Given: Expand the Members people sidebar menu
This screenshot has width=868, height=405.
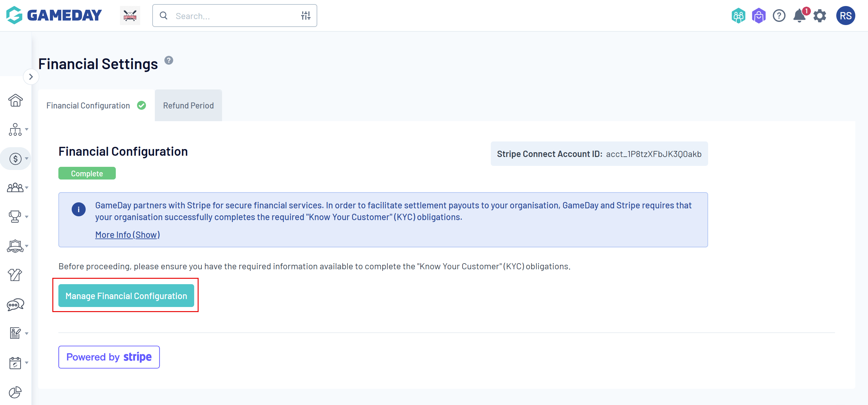Looking at the screenshot, I should (16, 187).
